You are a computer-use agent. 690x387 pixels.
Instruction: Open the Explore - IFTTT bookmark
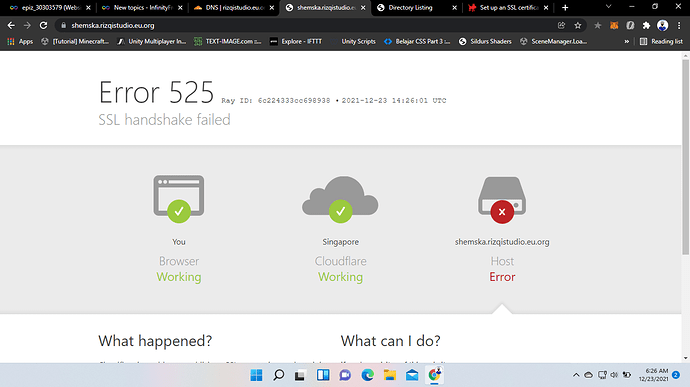coord(296,41)
